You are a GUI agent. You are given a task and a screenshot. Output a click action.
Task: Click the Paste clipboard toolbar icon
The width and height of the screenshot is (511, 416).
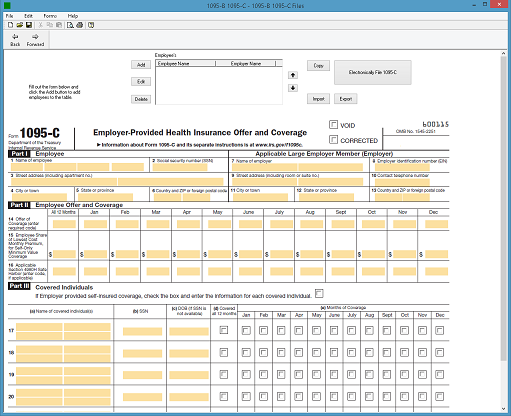click(x=59, y=25)
